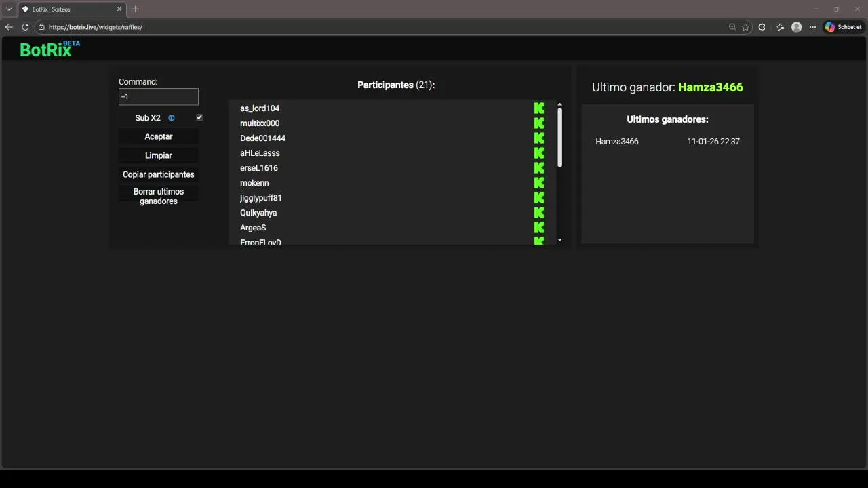This screenshot has width=868, height=488.
Task: Click the Sub X2 label
Action: coord(148,118)
